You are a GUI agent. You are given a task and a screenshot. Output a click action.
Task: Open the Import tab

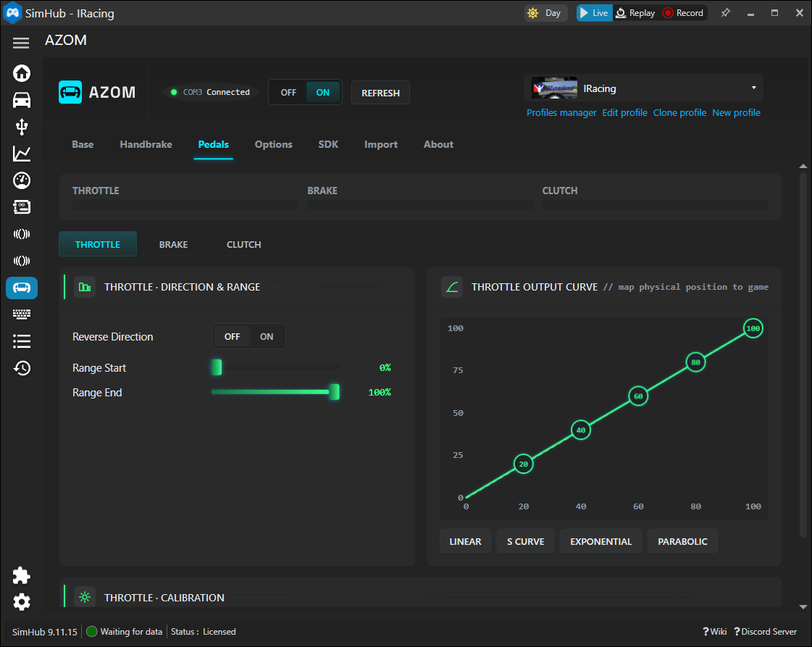381,144
